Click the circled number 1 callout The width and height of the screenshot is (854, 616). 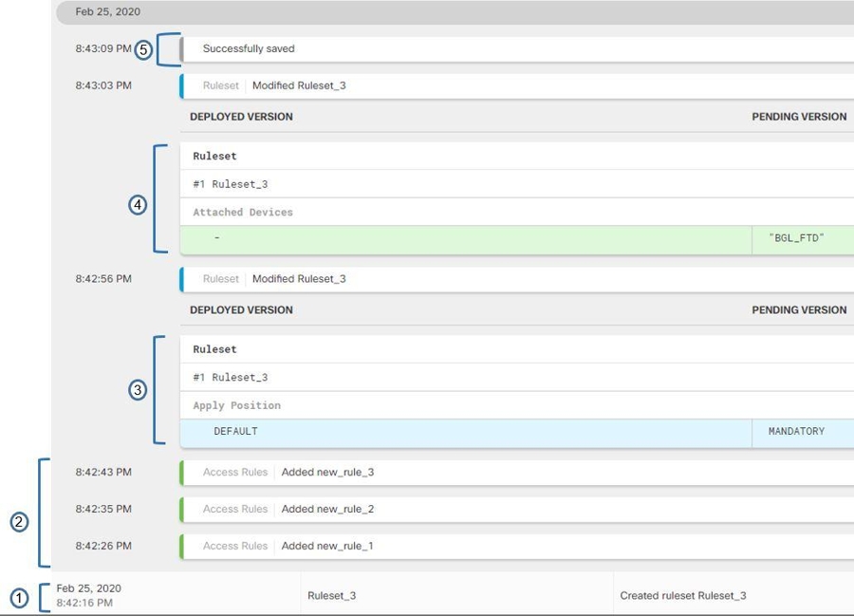click(20, 597)
